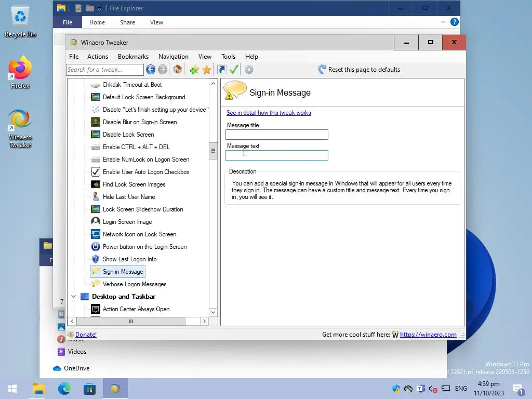Click the Message title input field
The width and height of the screenshot is (532, 399).
tap(277, 135)
